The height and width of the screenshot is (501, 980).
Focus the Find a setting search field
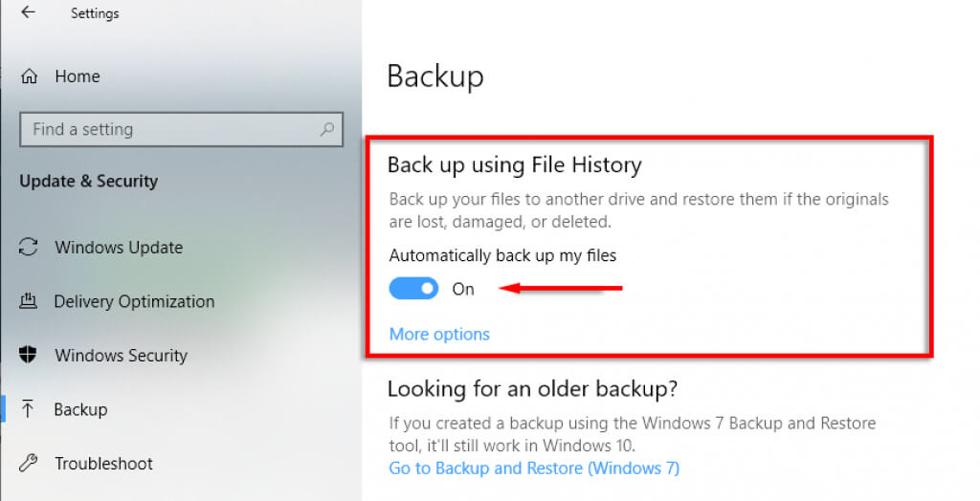167,129
